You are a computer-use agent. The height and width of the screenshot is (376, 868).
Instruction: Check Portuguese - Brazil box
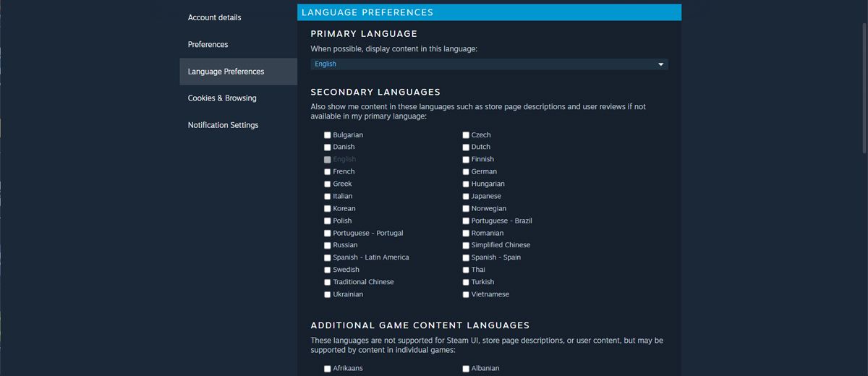466,221
